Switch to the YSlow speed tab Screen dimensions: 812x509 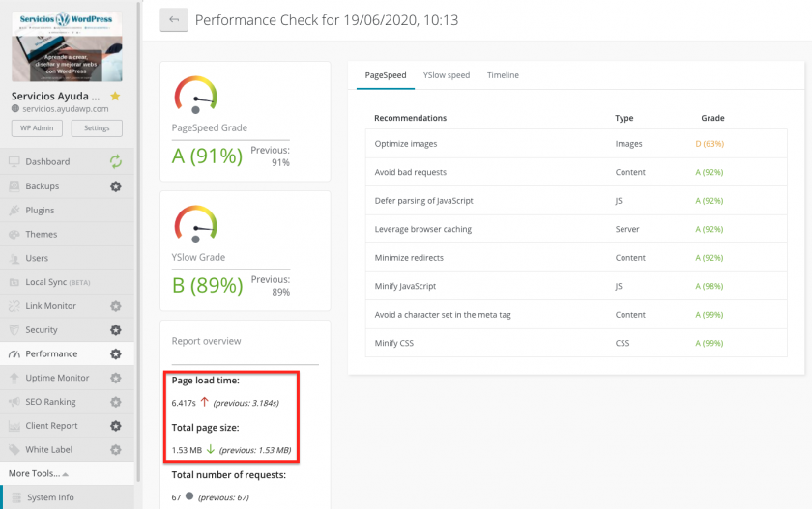(x=446, y=75)
